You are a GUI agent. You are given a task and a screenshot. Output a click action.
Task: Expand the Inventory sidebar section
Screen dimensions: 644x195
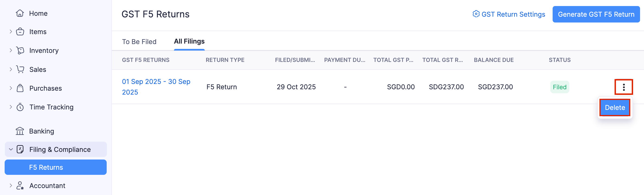click(x=11, y=50)
